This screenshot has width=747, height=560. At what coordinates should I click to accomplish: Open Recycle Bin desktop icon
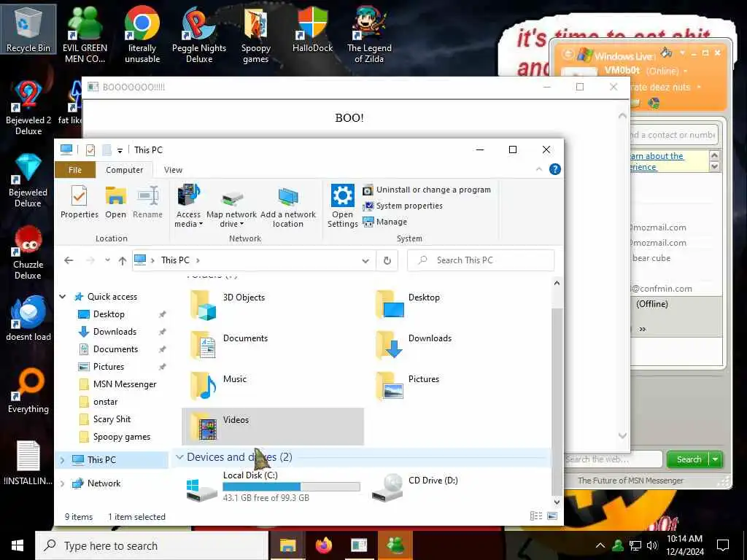(x=28, y=28)
